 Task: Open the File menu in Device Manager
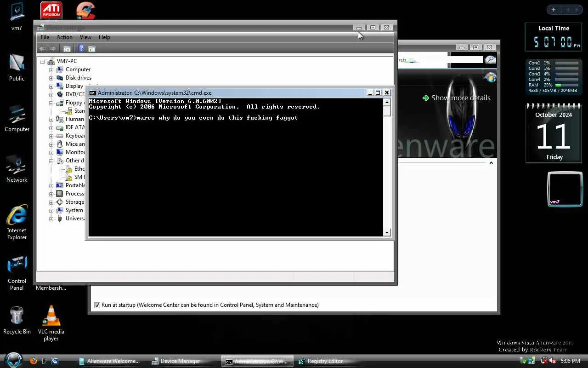[x=45, y=37]
